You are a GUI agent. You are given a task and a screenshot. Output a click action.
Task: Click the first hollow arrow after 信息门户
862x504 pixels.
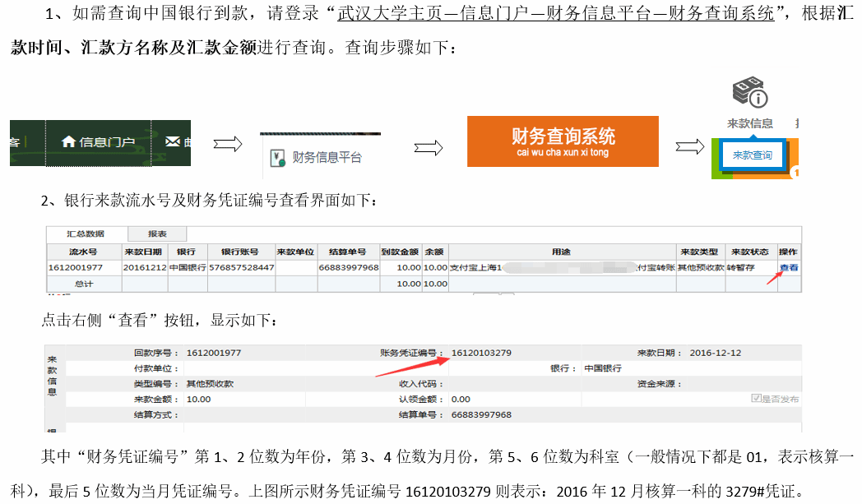(x=227, y=145)
